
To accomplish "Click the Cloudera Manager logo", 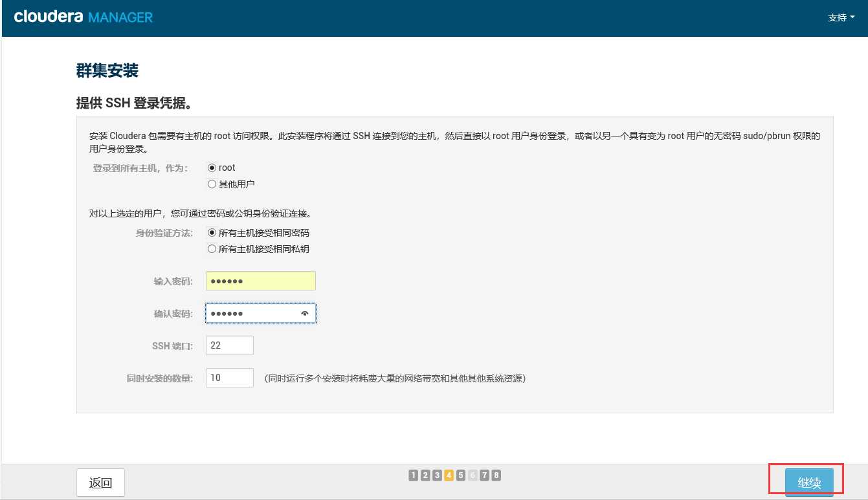I will pos(83,17).
